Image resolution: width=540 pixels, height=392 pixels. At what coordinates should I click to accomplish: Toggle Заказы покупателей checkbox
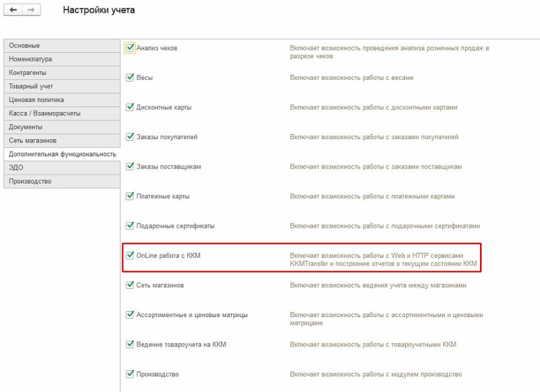click(130, 136)
